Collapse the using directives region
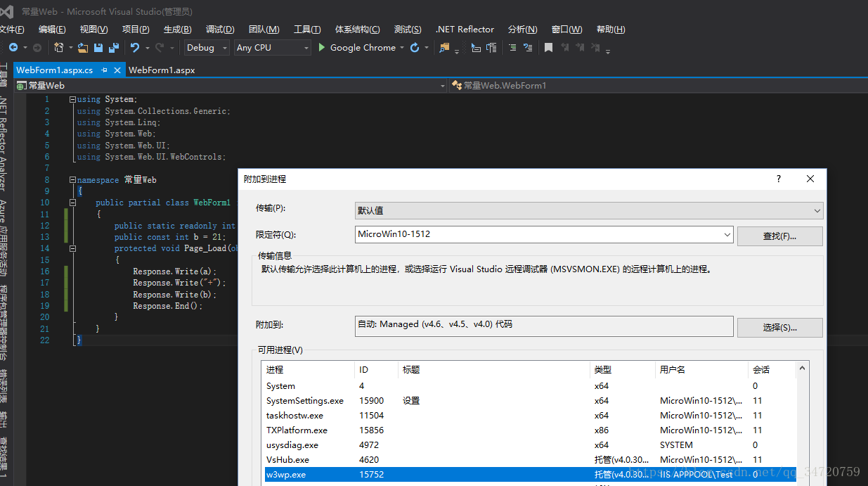The width and height of the screenshot is (868, 486). pos(72,99)
